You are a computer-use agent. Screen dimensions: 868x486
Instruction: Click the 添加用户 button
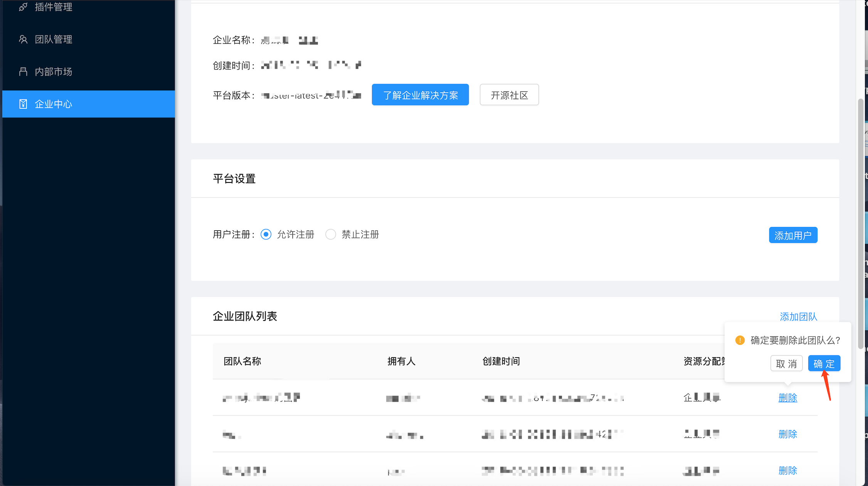tap(793, 235)
